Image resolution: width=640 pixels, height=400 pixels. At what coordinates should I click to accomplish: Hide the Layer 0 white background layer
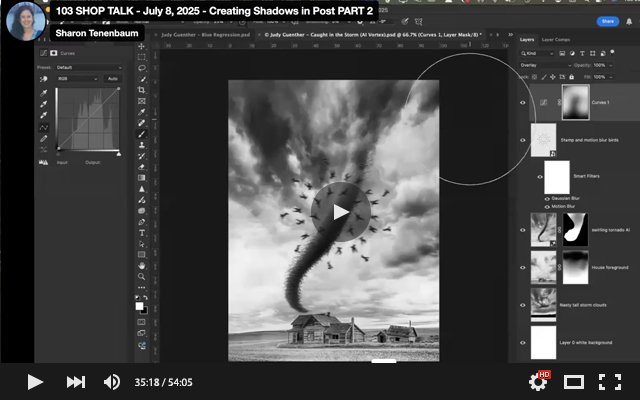point(522,342)
